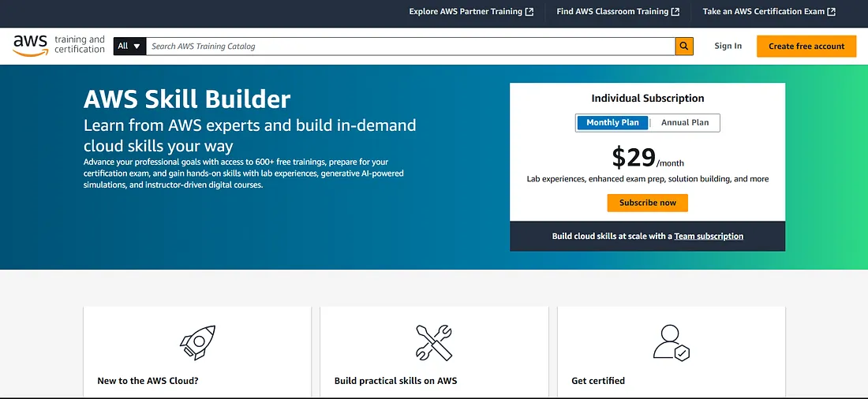Click the New to the AWS Cloud? card title

(148, 381)
